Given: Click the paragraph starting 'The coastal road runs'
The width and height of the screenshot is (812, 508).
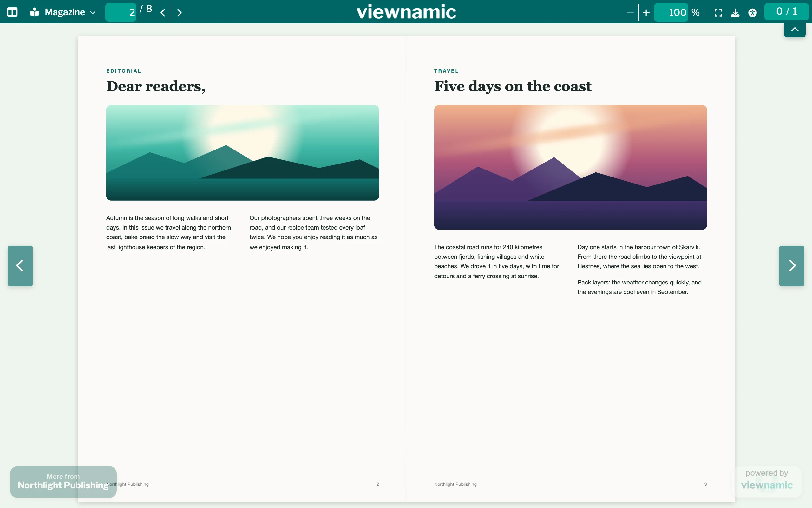Looking at the screenshot, I should click(497, 261).
